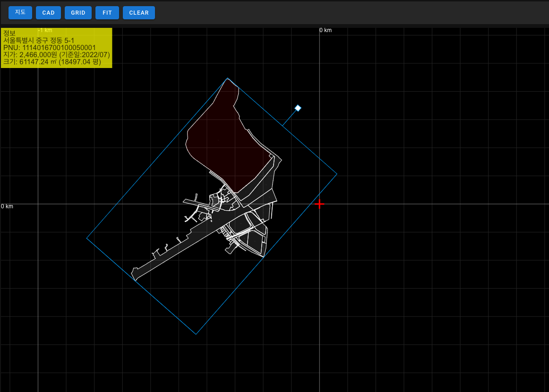This screenshot has width=549, height=392.
Task: Click the red crosshair origin marker
Action: [x=319, y=204]
